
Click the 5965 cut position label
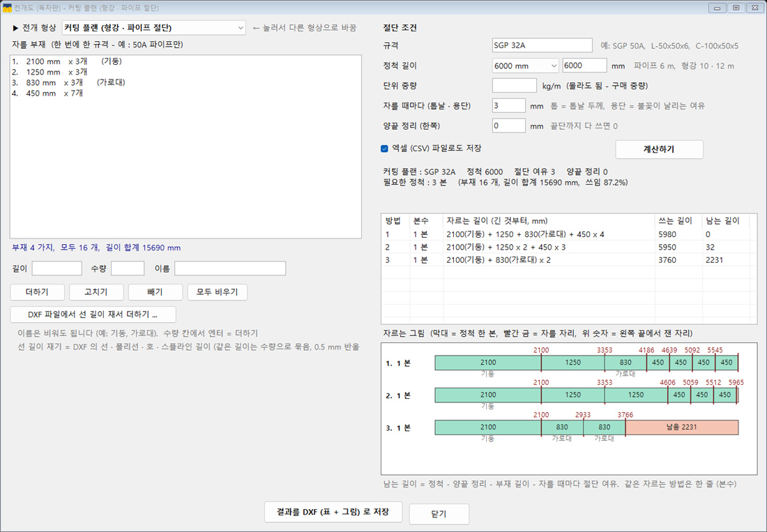coord(736,383)
